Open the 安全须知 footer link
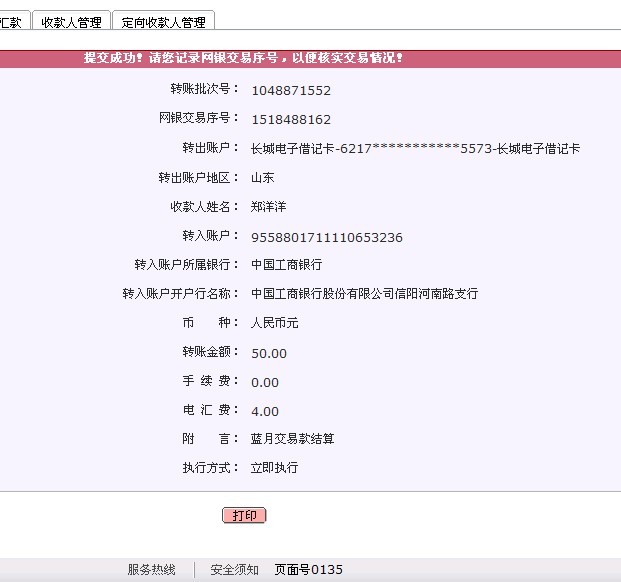 [x=234, y=570]
